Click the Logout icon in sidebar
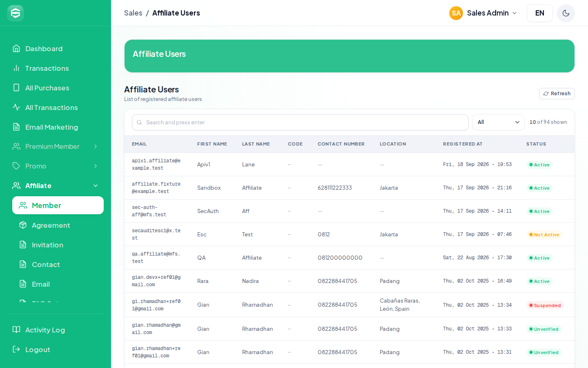 point(16,350)
